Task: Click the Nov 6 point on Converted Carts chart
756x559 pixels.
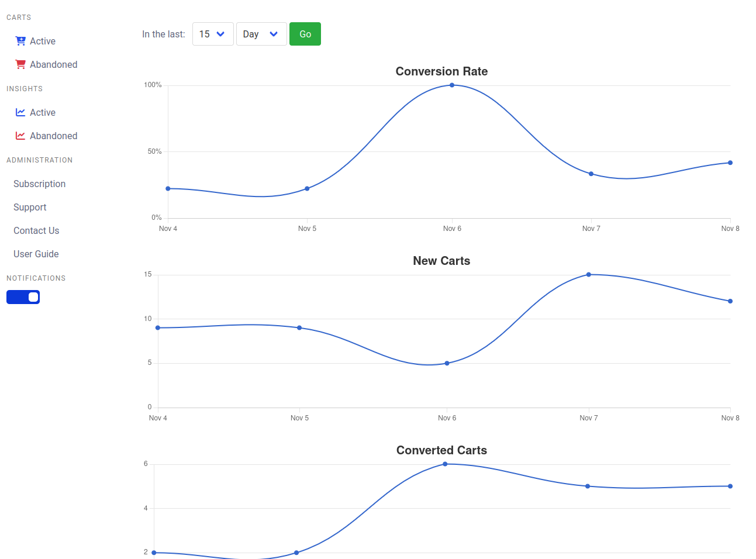Action: click(445, 464)
